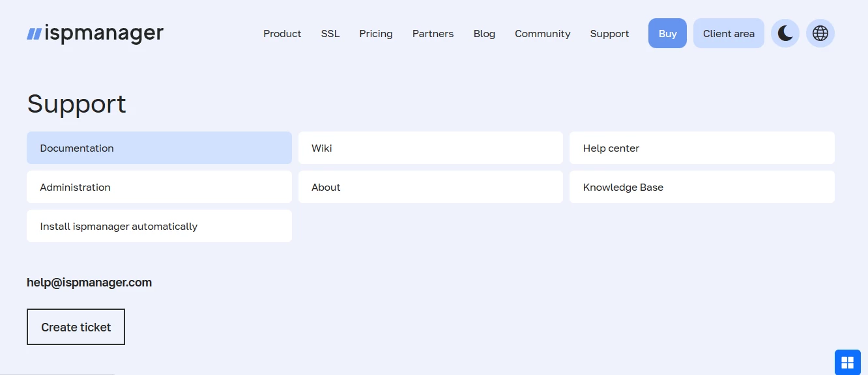868x375 pixels.
Task: Open the Knowledge Base card
Action: click(702, 187)
